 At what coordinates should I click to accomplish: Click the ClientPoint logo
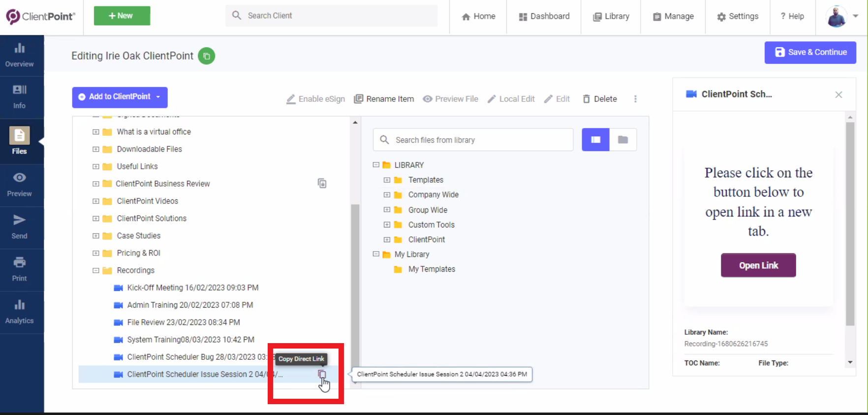(x=40, y=16)
